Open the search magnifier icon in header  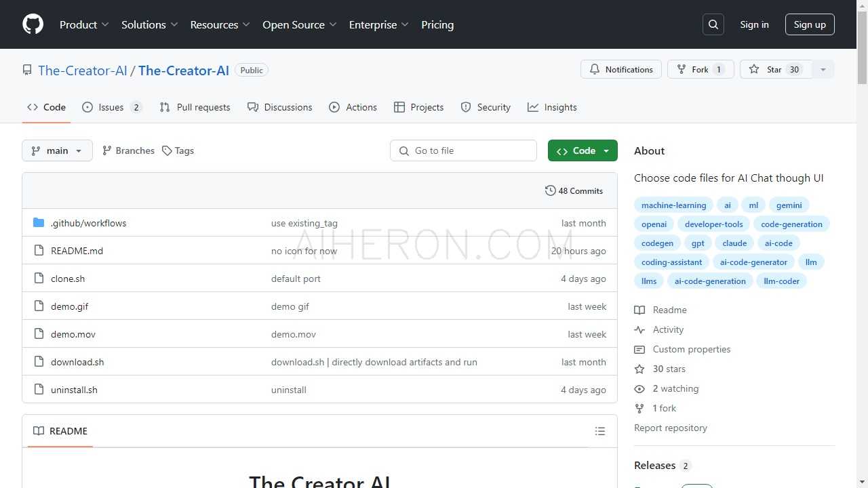pos(713,24)
